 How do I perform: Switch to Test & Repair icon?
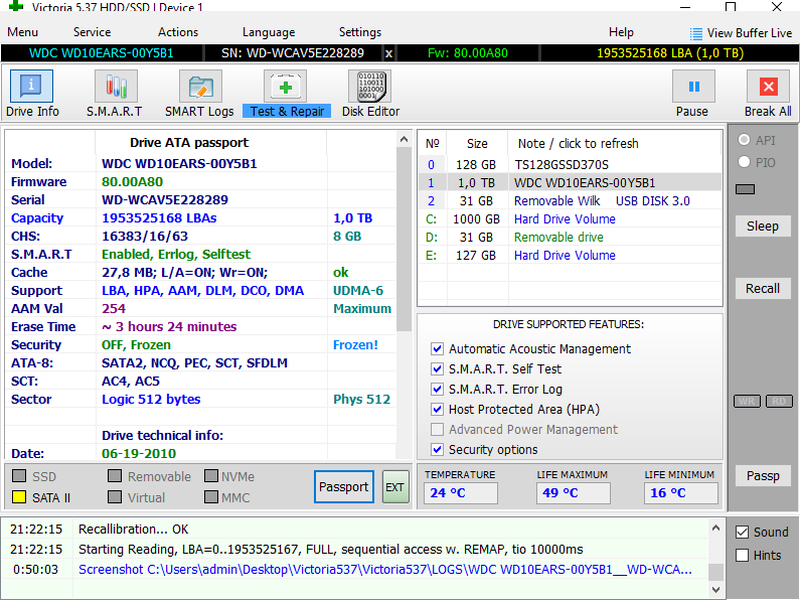coord(285,86)
